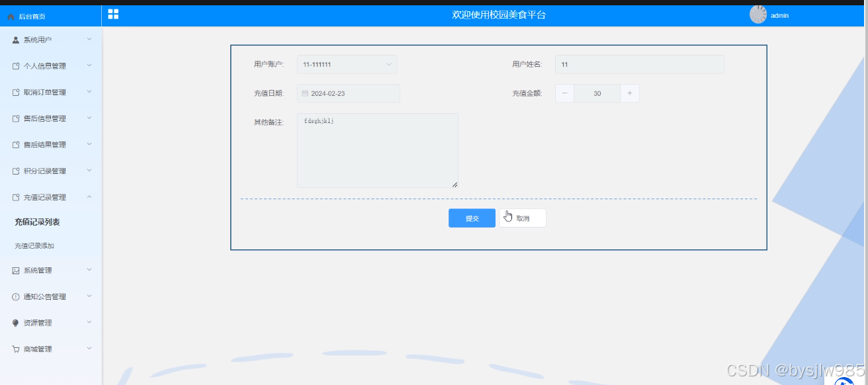Open the 售后信息管理 menu item
The width and height of the screenshot is (868, 385).
click(51, 118)
